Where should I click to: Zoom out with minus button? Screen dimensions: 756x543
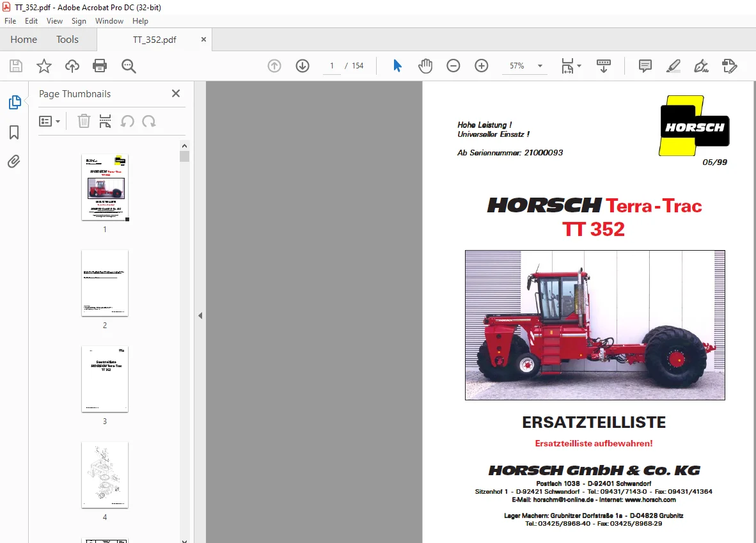click(453, 66)
